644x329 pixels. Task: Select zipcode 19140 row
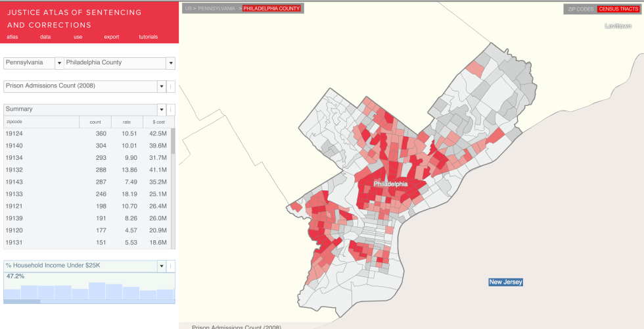(87, 145)
